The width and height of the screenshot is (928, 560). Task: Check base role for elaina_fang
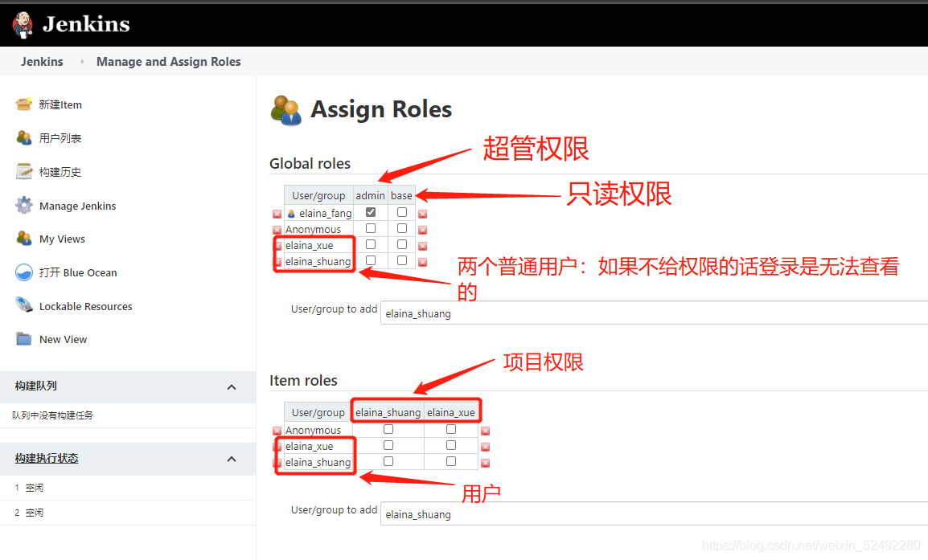[x=402, y=212]
